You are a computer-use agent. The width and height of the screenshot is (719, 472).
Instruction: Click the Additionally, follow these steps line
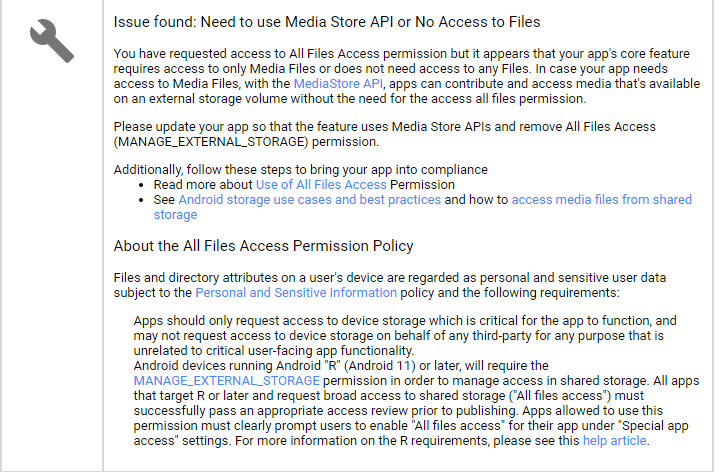click(x=301, y=170)
